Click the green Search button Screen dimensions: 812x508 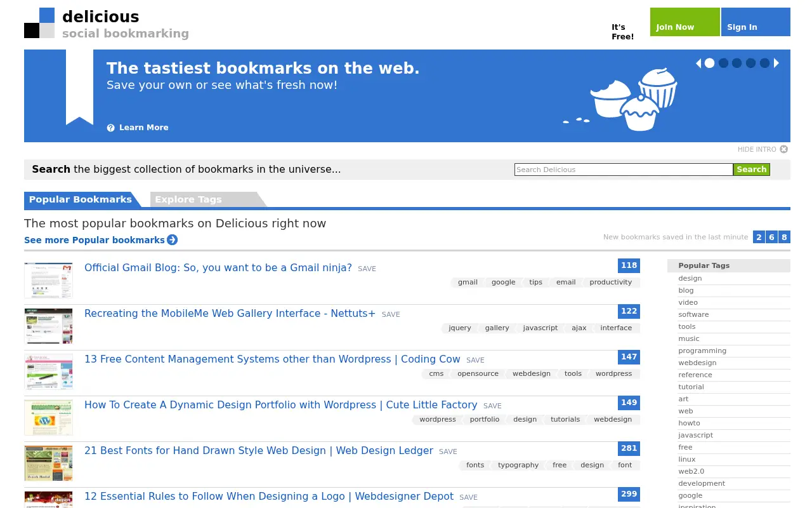pos(752,170)
